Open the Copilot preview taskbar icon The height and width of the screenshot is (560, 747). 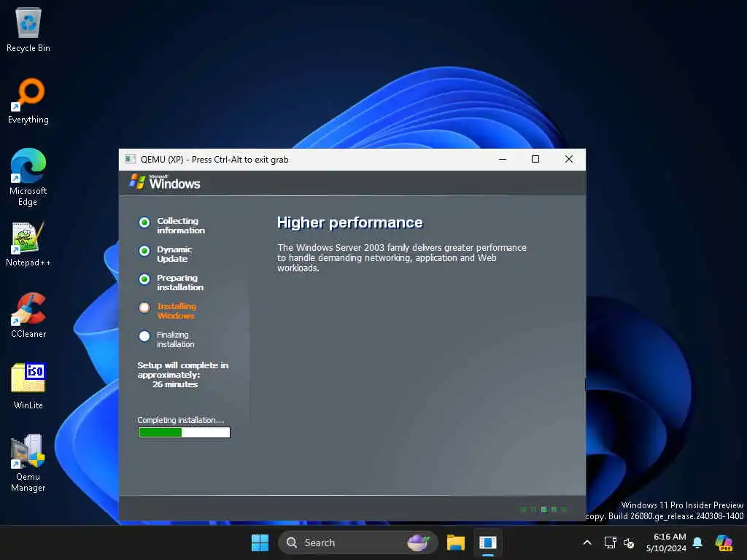click(724, 542)
